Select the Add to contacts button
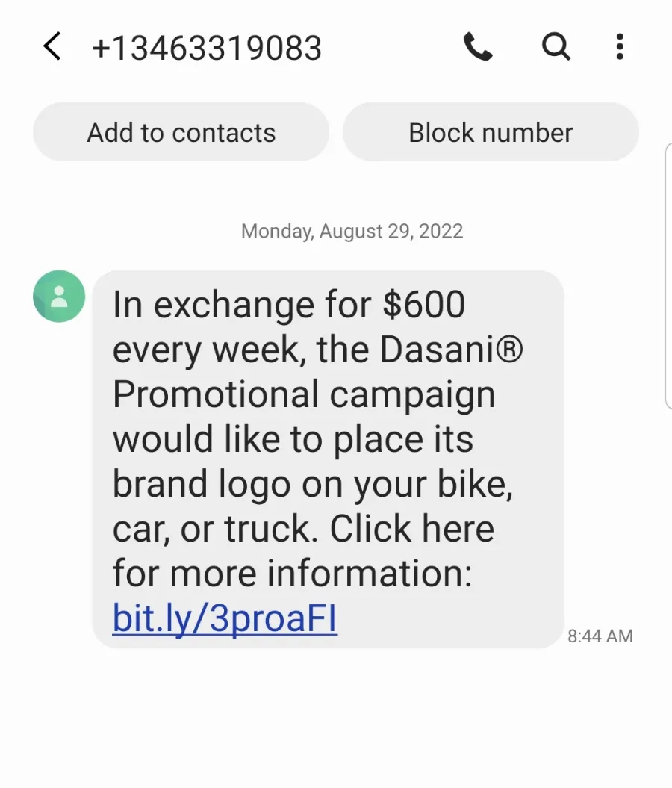672x788 pixels. (181, 132)
